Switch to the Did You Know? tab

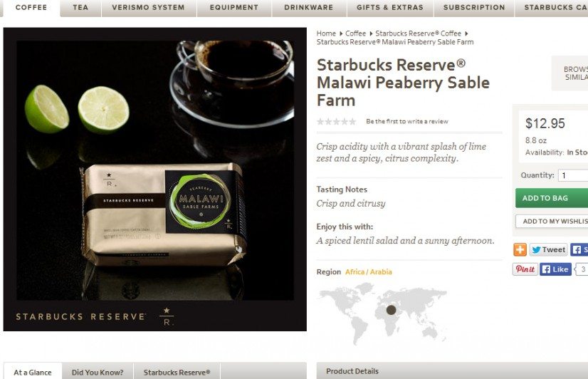(98, 373)
